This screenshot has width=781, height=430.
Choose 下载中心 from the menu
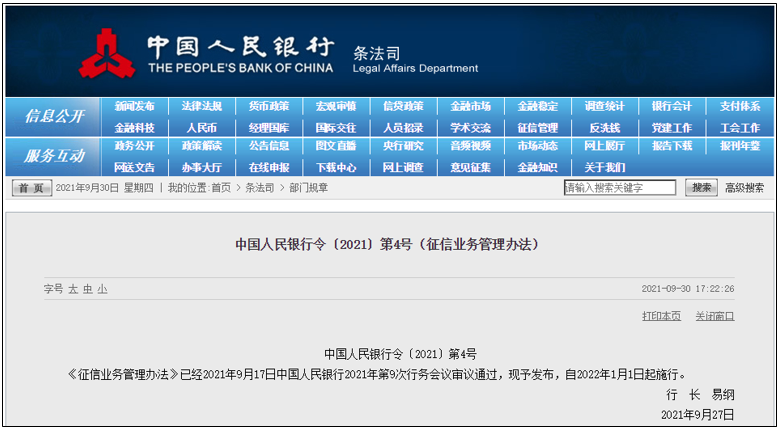coord(336,167)
